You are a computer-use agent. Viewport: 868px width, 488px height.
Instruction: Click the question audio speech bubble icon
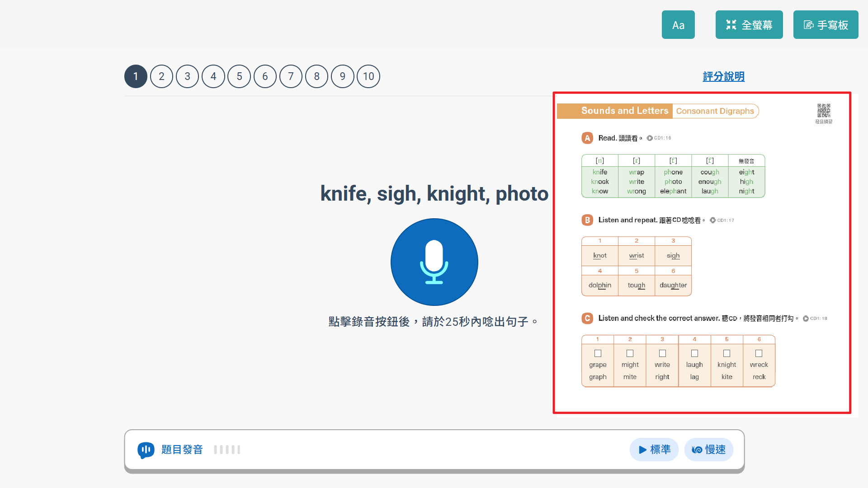coord(146,450)
